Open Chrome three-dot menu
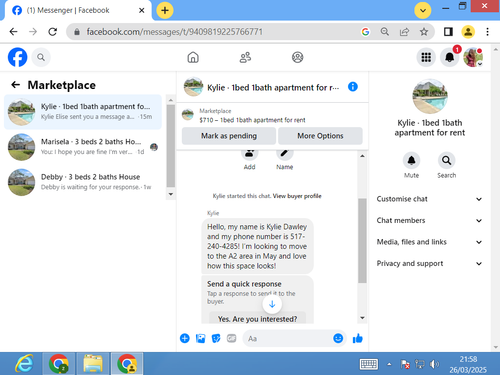Viewport: 500px width, 375px height. (x=487, y=32)
